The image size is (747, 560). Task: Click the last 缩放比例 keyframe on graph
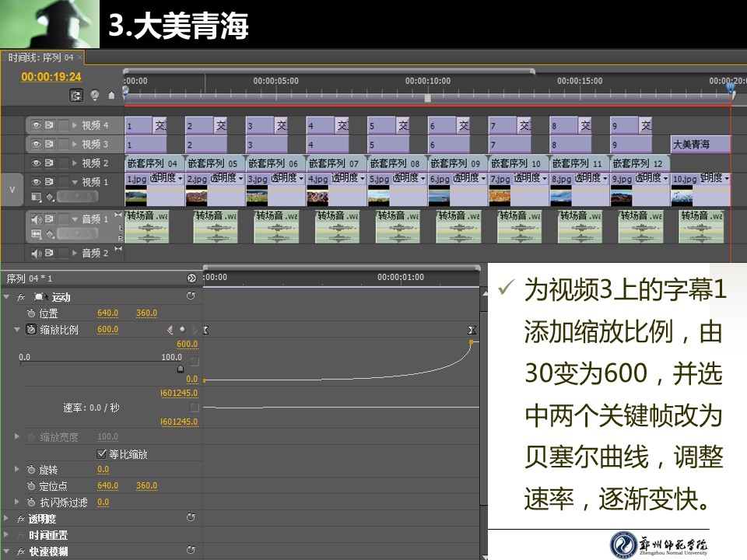click(472, 342)
